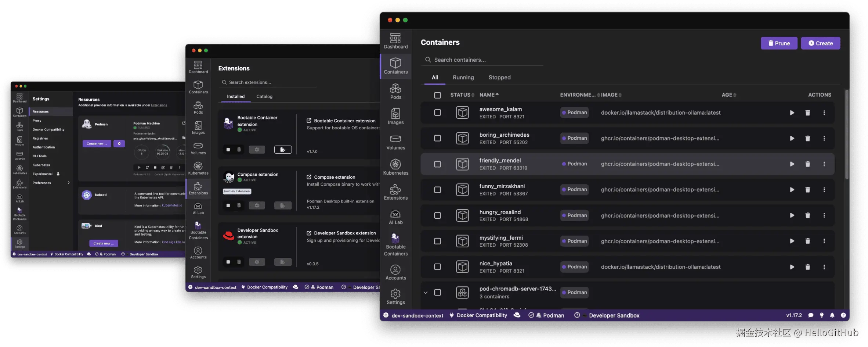Image resolution: width=868 pixels, height=347 pixels.
Task: Select the pod-chromadb-server checkbox
Action: (437, 292)
